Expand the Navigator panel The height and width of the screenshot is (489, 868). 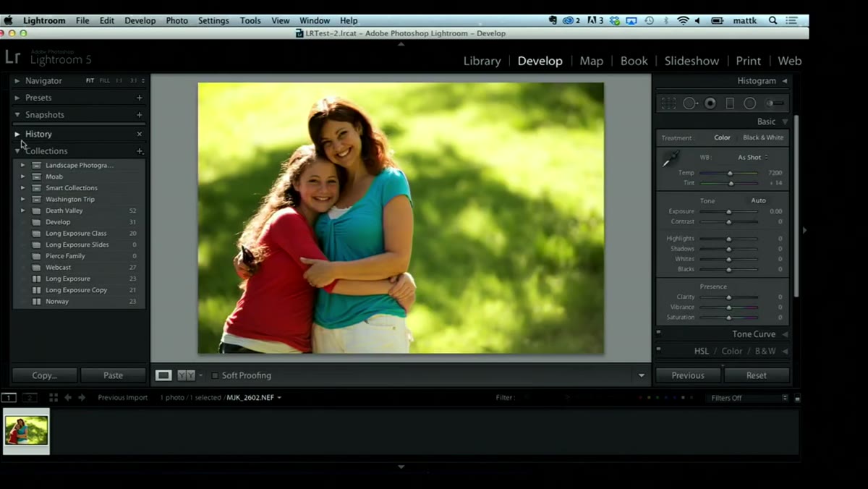(x=17, y=81)
